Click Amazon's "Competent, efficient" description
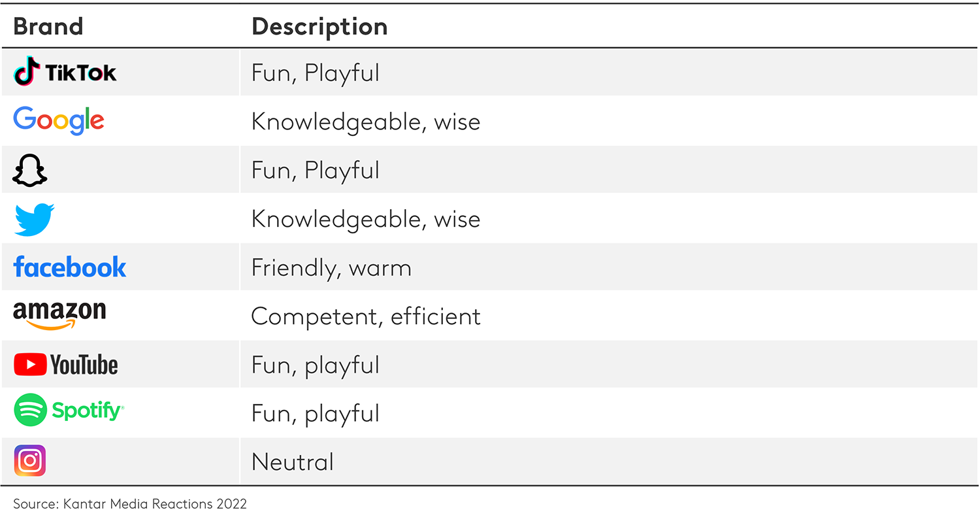The width and height of the screenshot is (980, 523). 365,316
